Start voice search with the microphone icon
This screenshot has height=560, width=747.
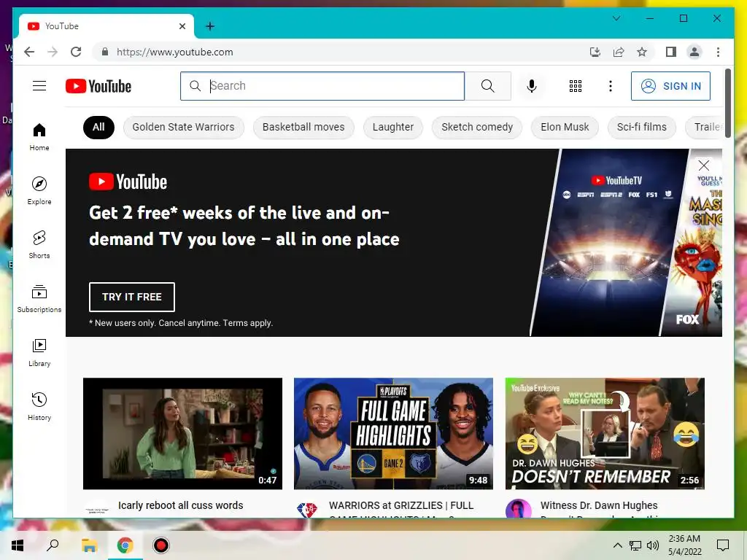(532, 86)
